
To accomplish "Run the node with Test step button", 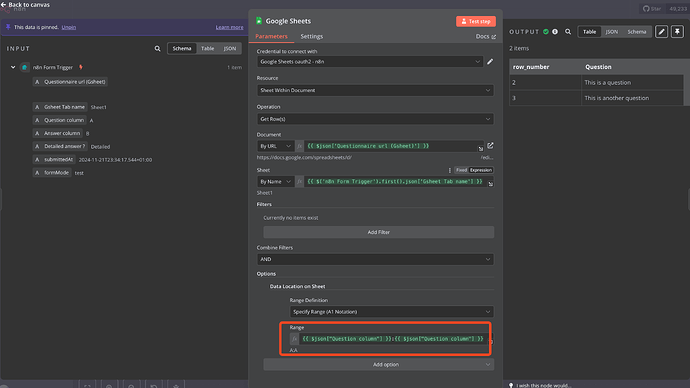I will 476,21.
